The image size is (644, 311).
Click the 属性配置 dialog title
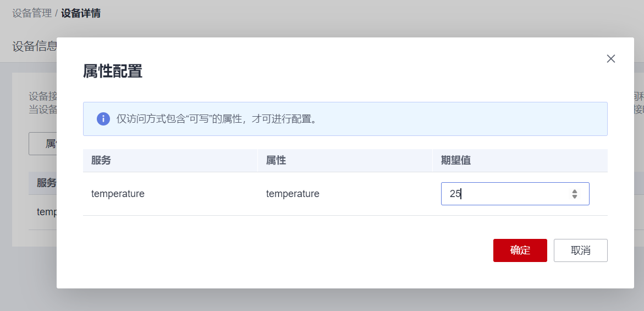pyautogui.click(x=113, y=72)
